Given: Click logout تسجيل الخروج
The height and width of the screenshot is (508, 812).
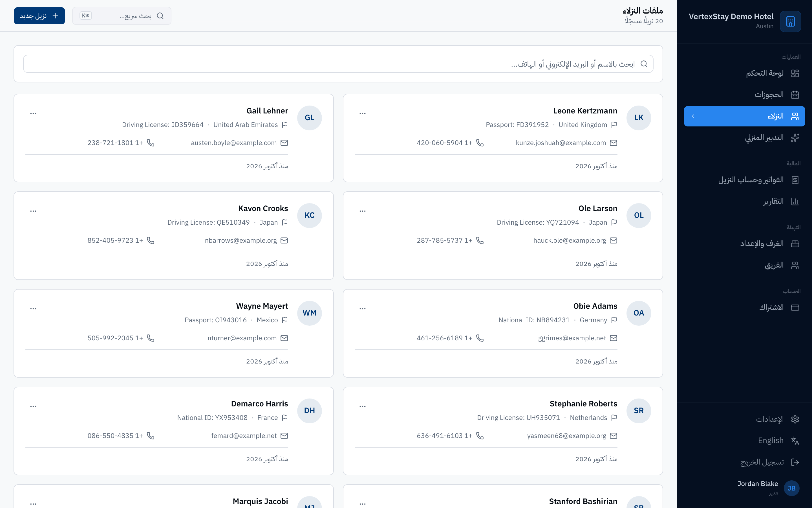Looking at the screenshot, I should tap(744, 462).
